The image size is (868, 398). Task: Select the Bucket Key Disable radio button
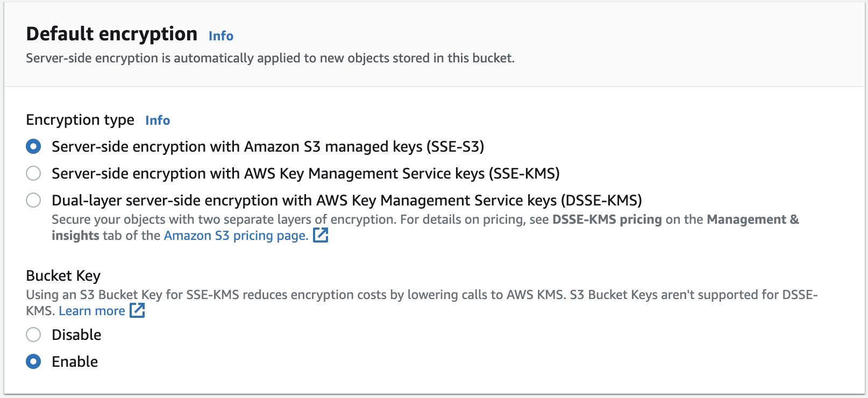pyautogui.click(x=33, y=335)
